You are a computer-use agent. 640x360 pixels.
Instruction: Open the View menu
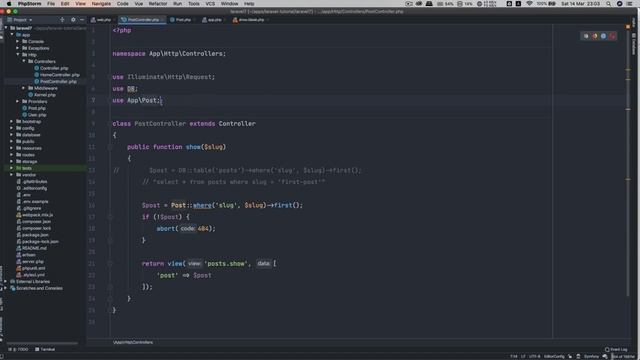(80, 4)
